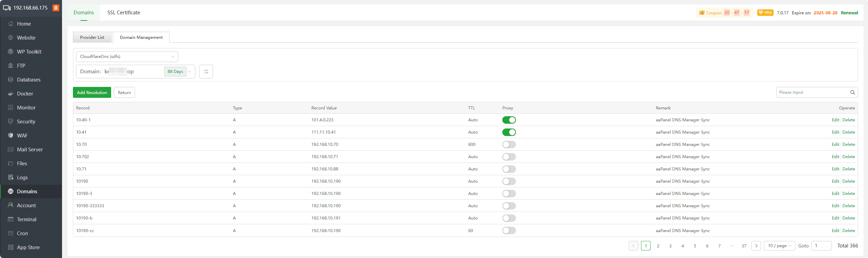Open the 10 / page size dropdown
This screenshot has height=258, width=868.
[779, 246]
